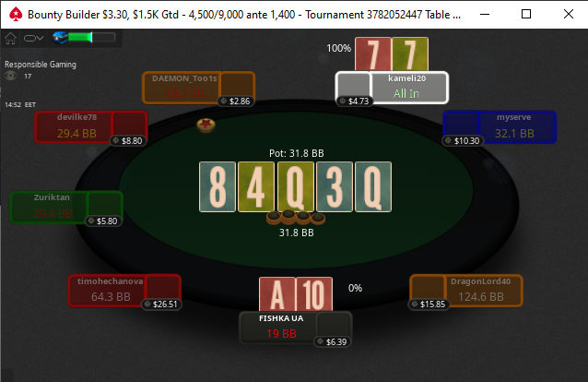Open the table view options dropdown
Screen dimensions: 588x382
point(34,38)
